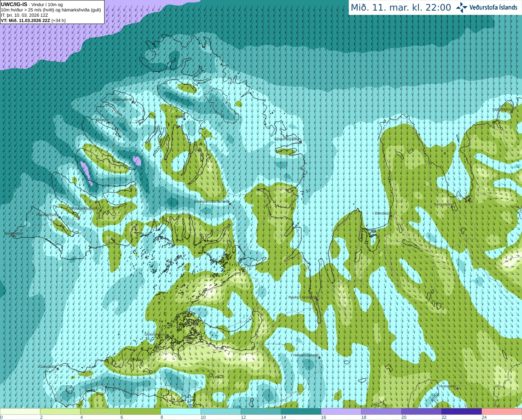
Task: Pick the dark teal 14–16 m/s legend swatch
Action: [x=301, y=411]
